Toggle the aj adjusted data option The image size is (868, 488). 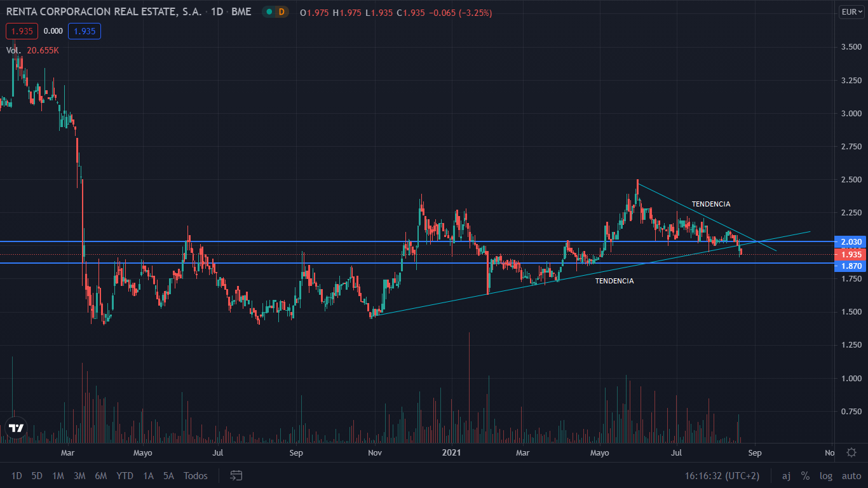pos(786,475)
